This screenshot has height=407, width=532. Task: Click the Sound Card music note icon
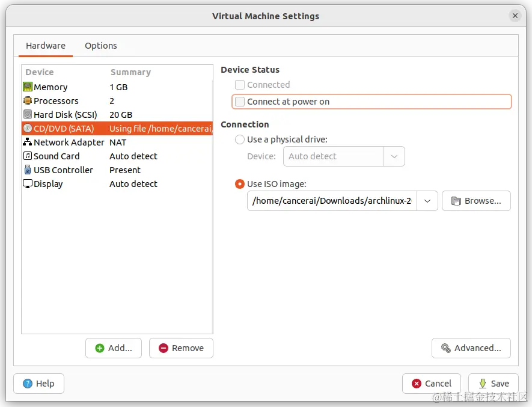point(28,156)
